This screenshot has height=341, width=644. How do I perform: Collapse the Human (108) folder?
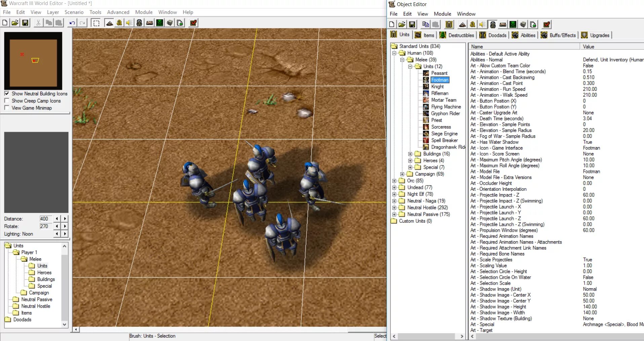[x=394, y=53]
